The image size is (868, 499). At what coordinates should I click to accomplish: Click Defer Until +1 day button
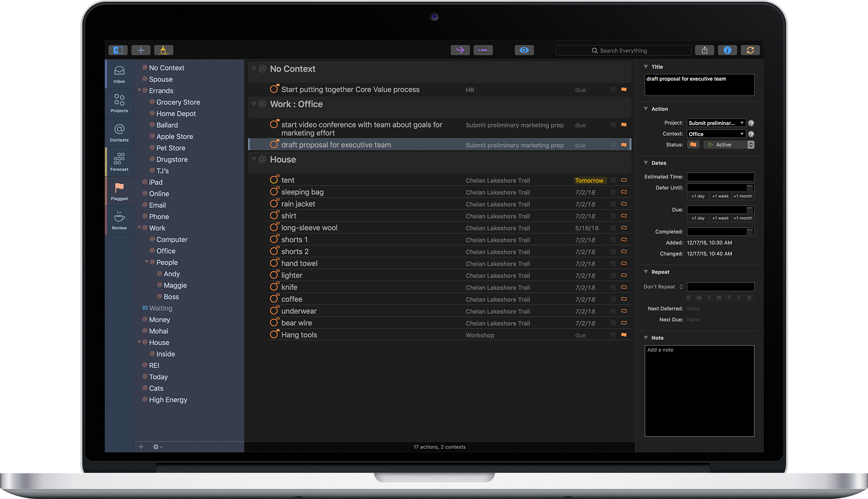[698, 196]
